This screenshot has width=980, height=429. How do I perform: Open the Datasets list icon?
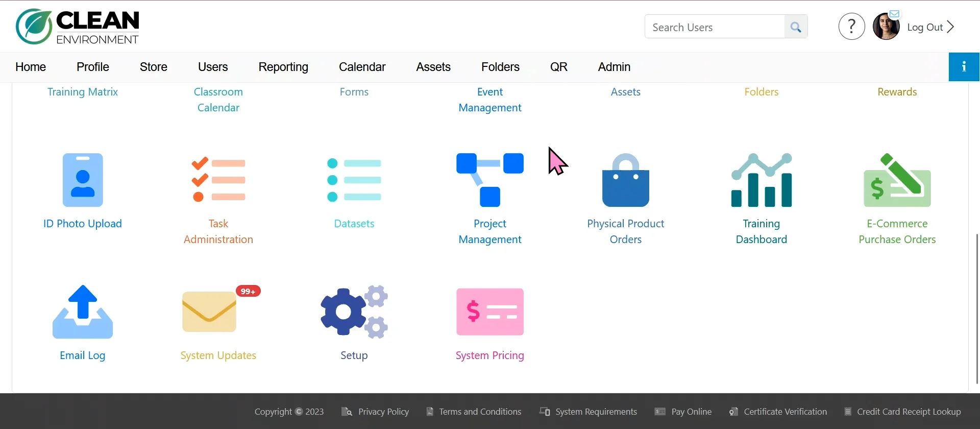(354, 180)
